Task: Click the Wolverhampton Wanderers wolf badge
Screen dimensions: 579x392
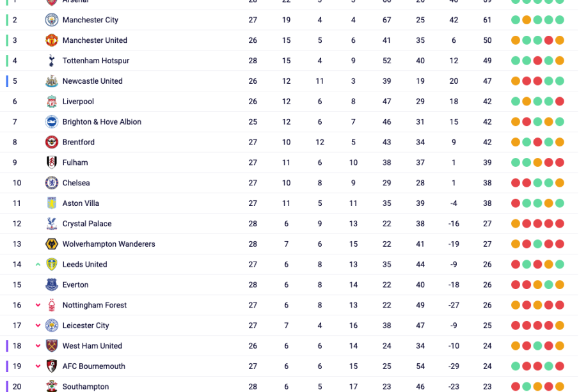Action: tap(52, 244)
